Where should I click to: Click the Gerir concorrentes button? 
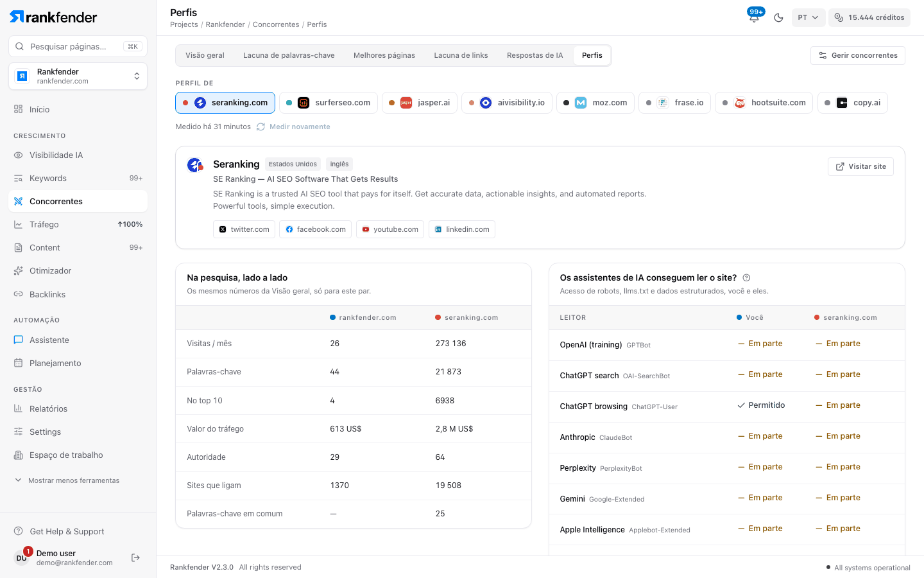[x=858, y=55]
